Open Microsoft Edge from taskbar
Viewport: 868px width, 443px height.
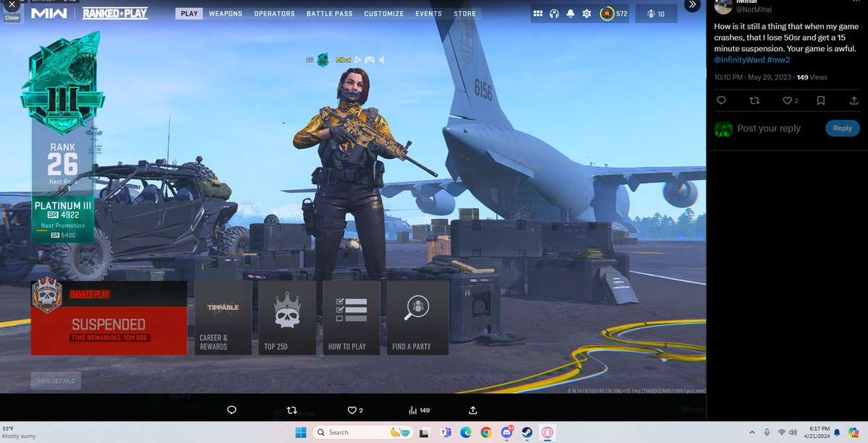[466, 432]
